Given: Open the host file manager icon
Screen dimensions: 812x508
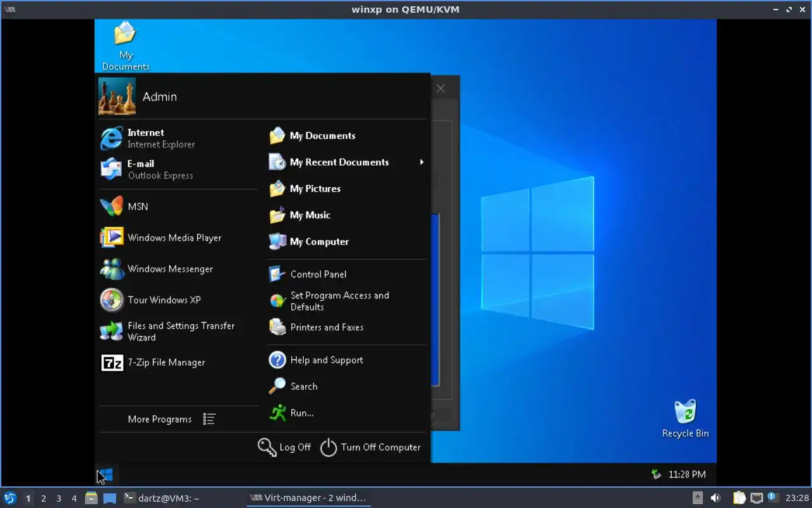Looking at the screenshot, I should tap(91, 498).
